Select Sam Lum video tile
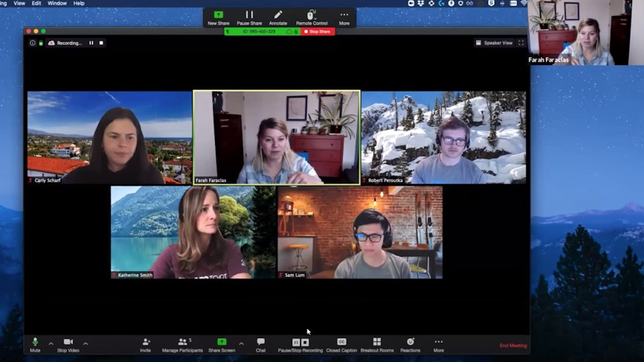This screenshot has height=362, width=644. (x=361, y=233)
